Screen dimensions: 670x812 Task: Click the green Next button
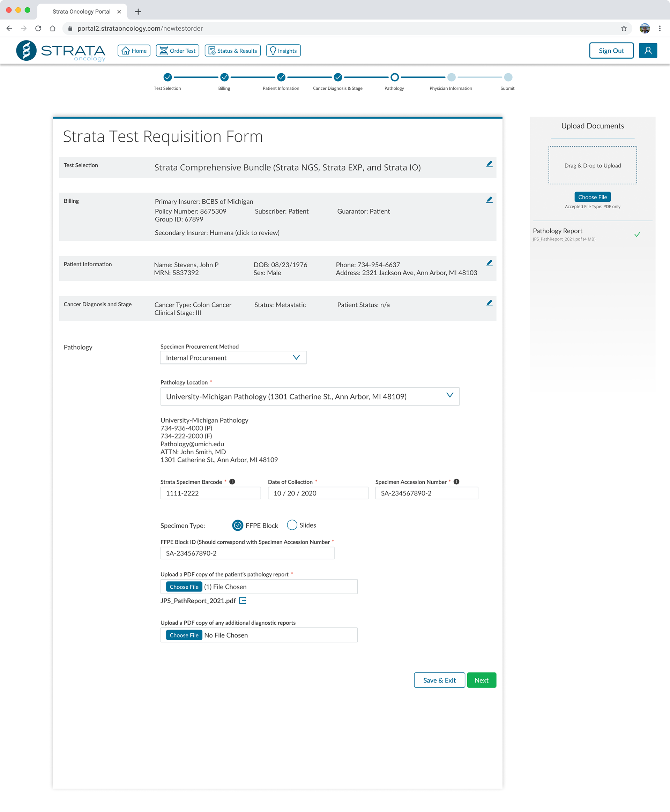coord(481,680)
